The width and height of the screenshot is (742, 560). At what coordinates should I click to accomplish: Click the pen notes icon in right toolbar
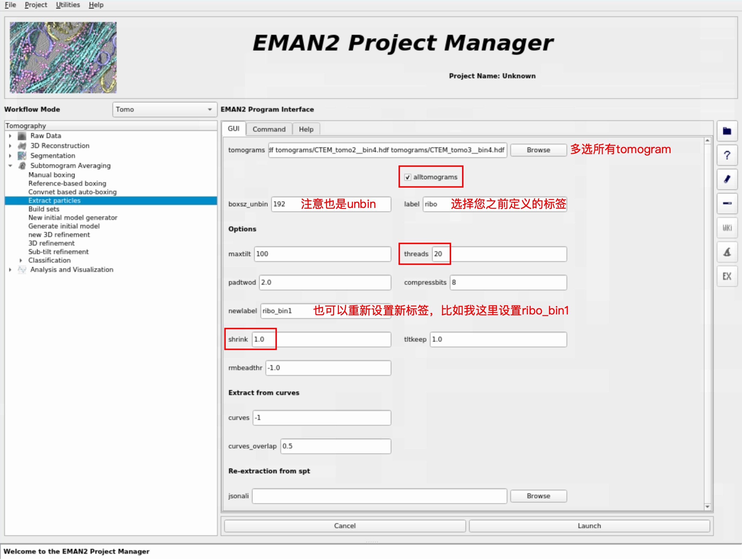pyautogui.click(x=727, y=179)
